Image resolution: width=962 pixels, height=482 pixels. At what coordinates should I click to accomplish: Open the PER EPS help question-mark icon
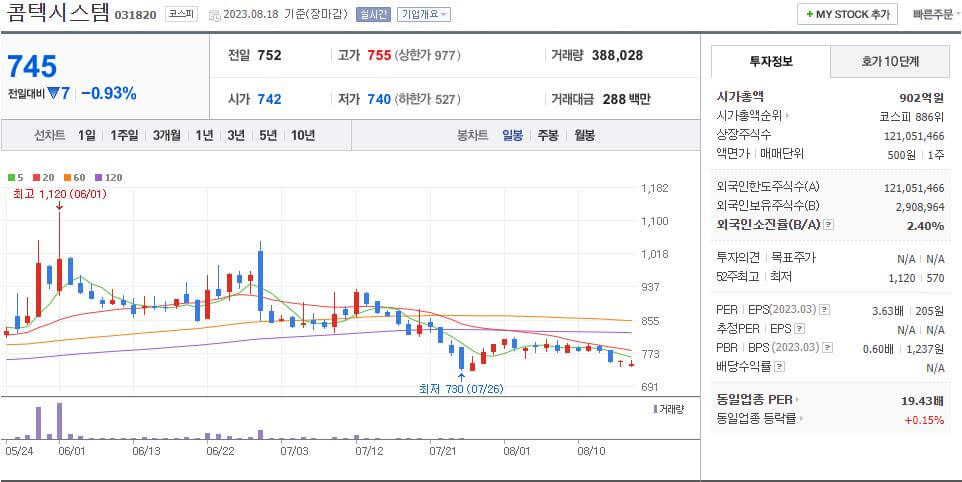coord(825,310)
